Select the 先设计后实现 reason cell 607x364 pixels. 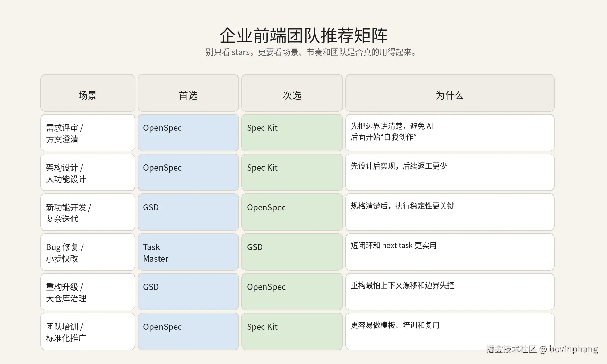[450, 173]
